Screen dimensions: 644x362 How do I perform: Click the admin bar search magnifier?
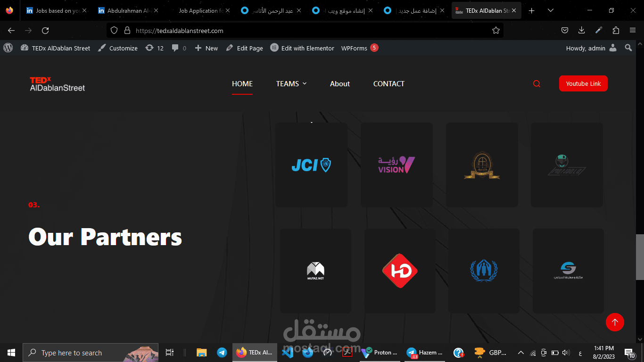point(628,48)
